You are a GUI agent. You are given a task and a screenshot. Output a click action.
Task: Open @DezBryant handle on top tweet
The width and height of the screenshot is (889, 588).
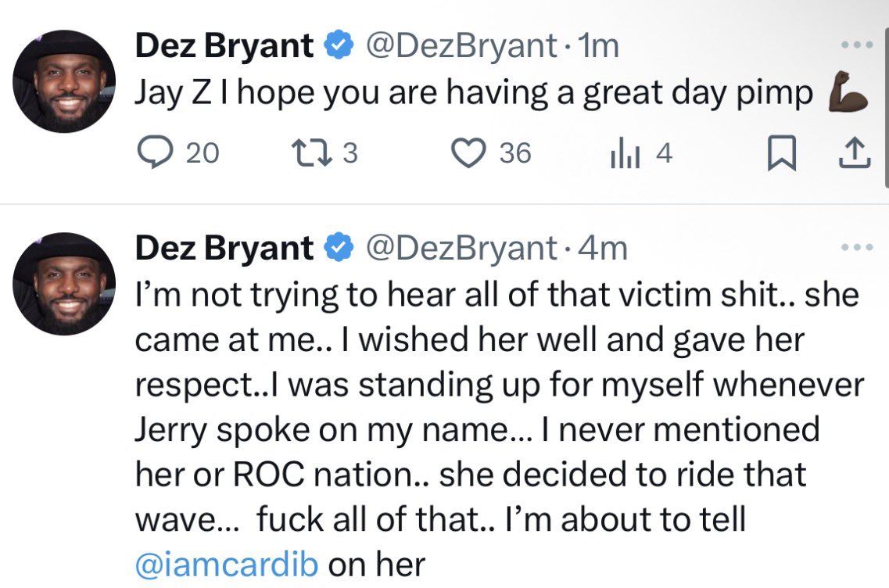tap(461, 46)
